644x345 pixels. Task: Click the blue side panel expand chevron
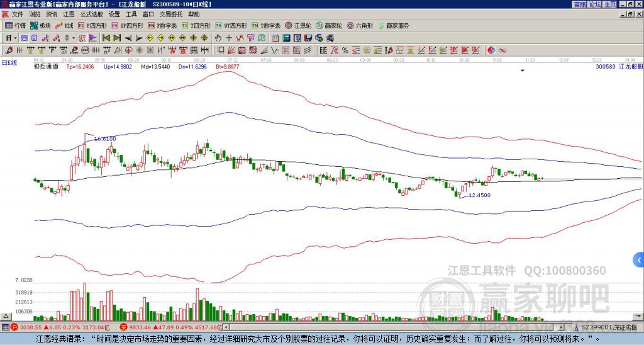pyautogui.click(x=639, y=260)
